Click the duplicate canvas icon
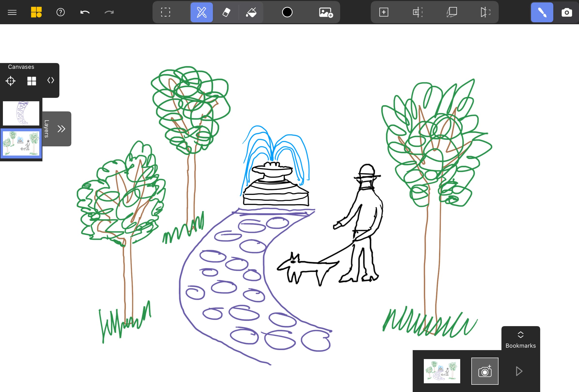The image size is (579, 392). coord(452,12)
